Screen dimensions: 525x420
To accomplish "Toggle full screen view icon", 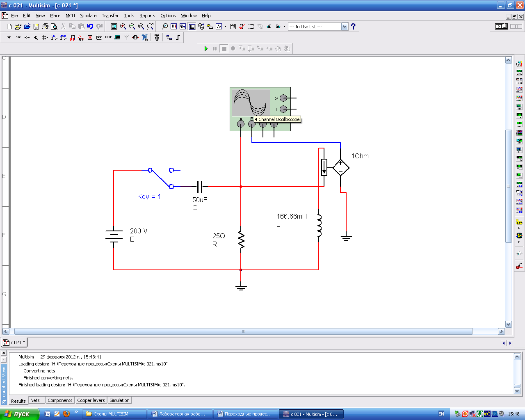I will [114, 26].
